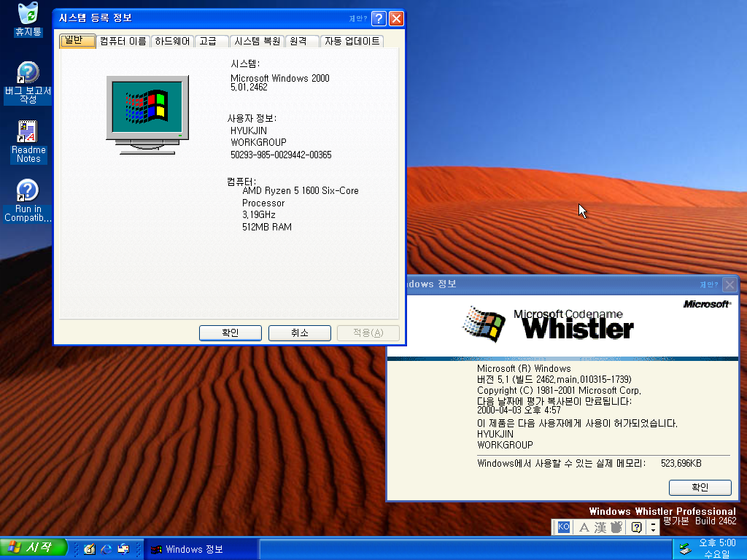The image size is (747, 560).
Task: Click the language bar help icon
Action: point(636,527)
